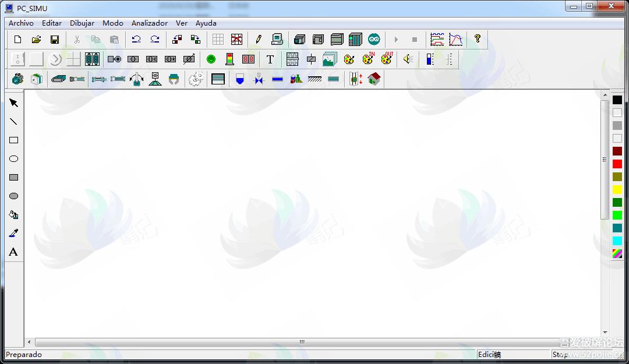
Task: Switch to pencil edit mode
Action: 259,40
